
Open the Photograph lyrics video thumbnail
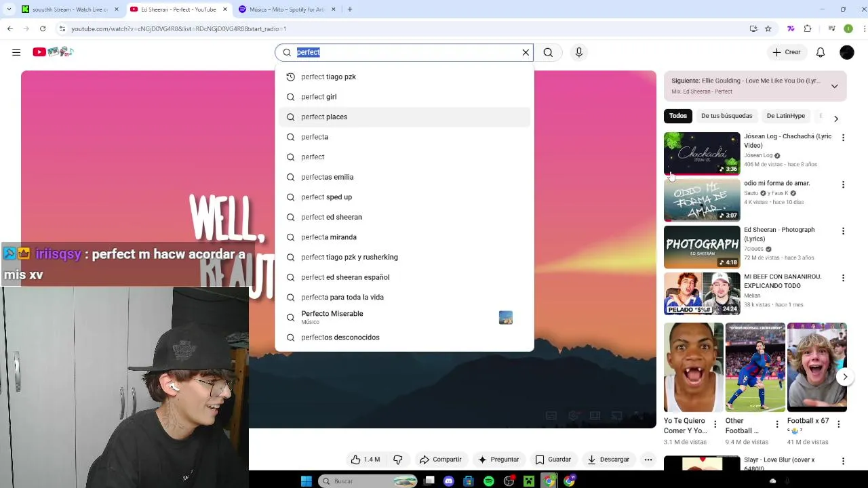pyautogui.click(x=702, y=247)
